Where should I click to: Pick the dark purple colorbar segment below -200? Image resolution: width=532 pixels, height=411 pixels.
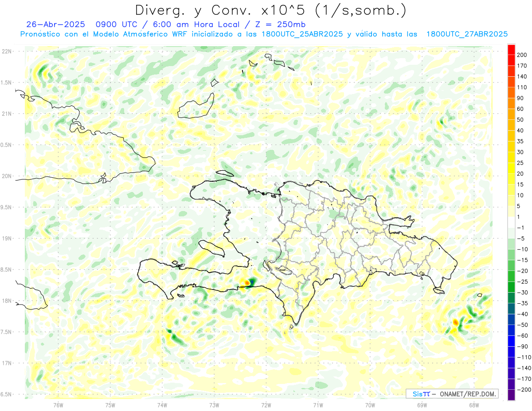pos(511,395)
